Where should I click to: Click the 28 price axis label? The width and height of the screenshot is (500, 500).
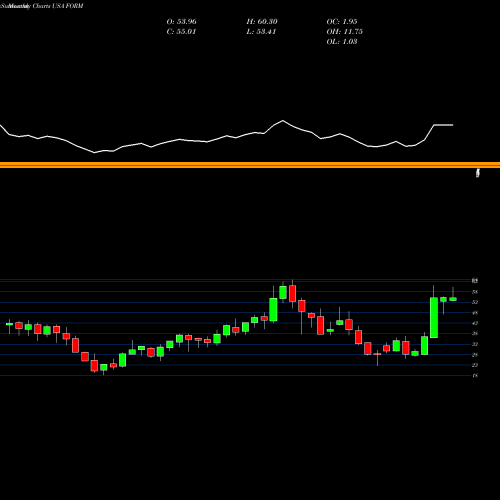coord(475,355)
